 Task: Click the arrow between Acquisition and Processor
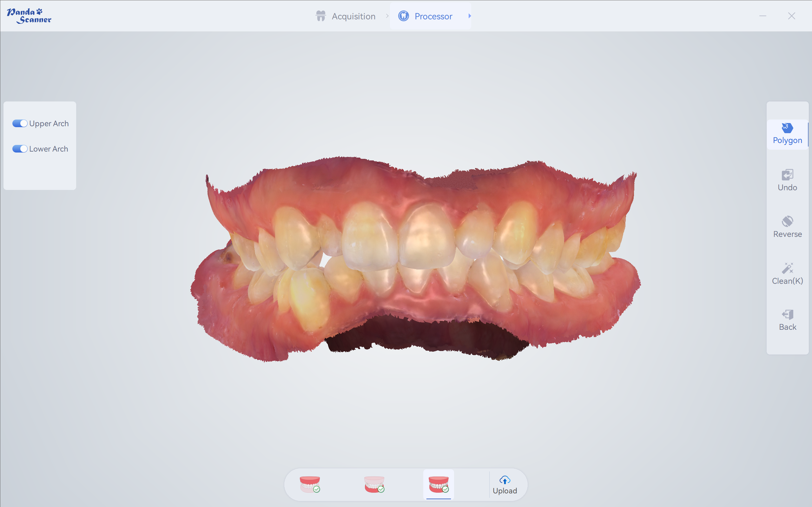(388, 16)
